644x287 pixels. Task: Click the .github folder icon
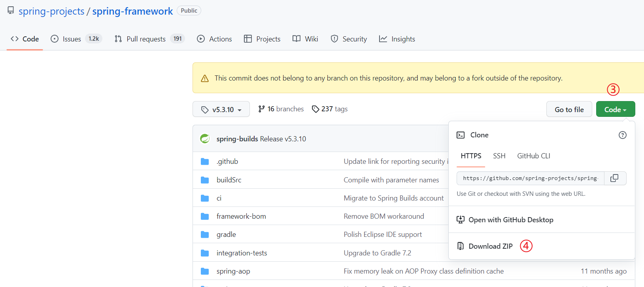coord(205,161)
